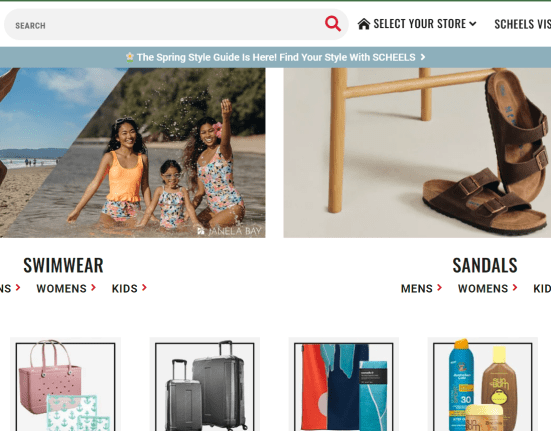The width and height of the screenshot is (551, 431).
Task: Open the Janela Bay swimwear beach photo
Action: point(132,153)
